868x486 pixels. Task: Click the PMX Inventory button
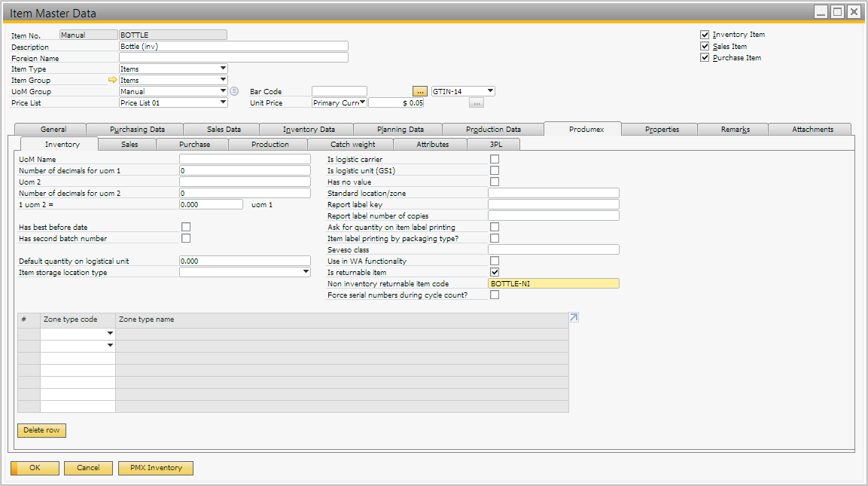(156, 468)
